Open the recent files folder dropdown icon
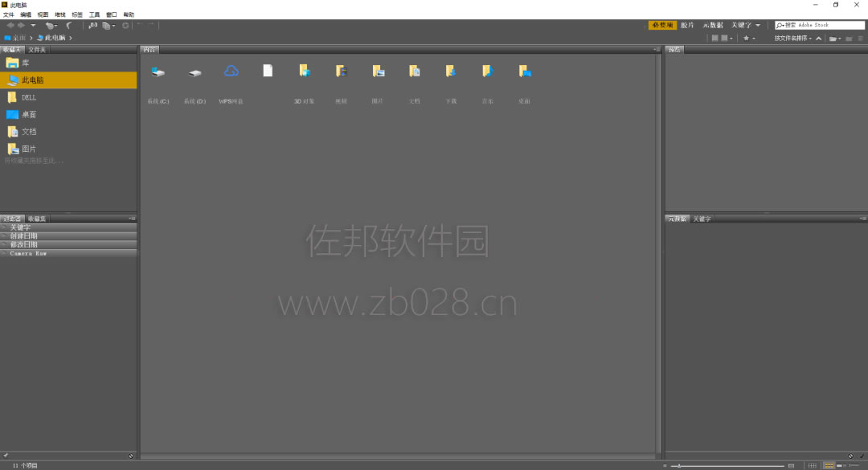The image size is (868, 470). [x=835, y=39]
